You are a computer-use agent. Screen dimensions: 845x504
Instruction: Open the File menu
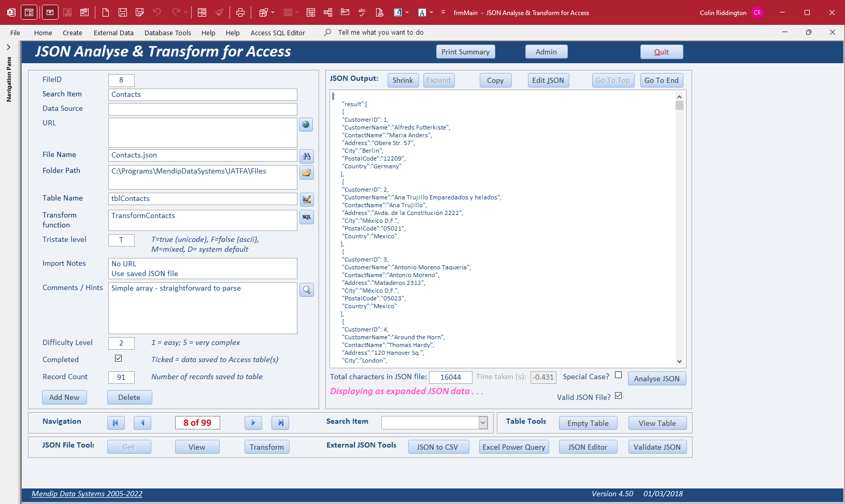[15, 33]
